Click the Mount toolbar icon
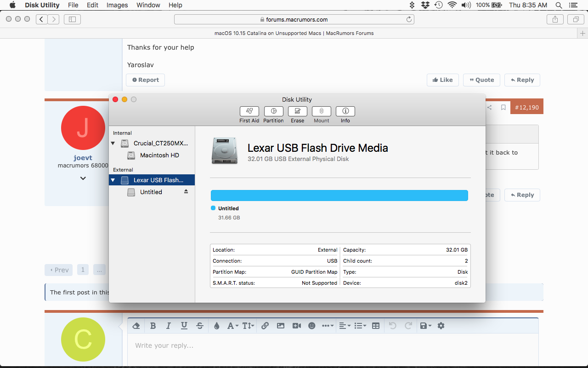Image resolution: width=588 pixels, height=368 pixels. (x=322, y=111)
